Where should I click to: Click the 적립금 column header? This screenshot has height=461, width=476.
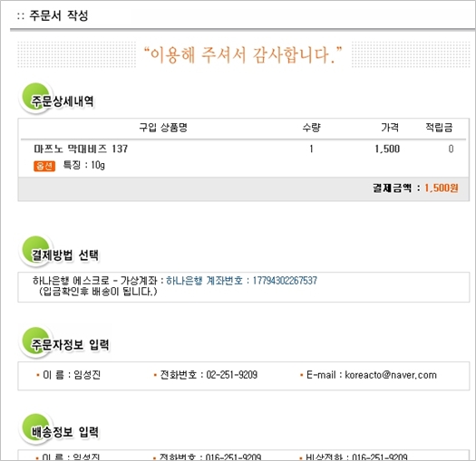(x=439, y=128)
